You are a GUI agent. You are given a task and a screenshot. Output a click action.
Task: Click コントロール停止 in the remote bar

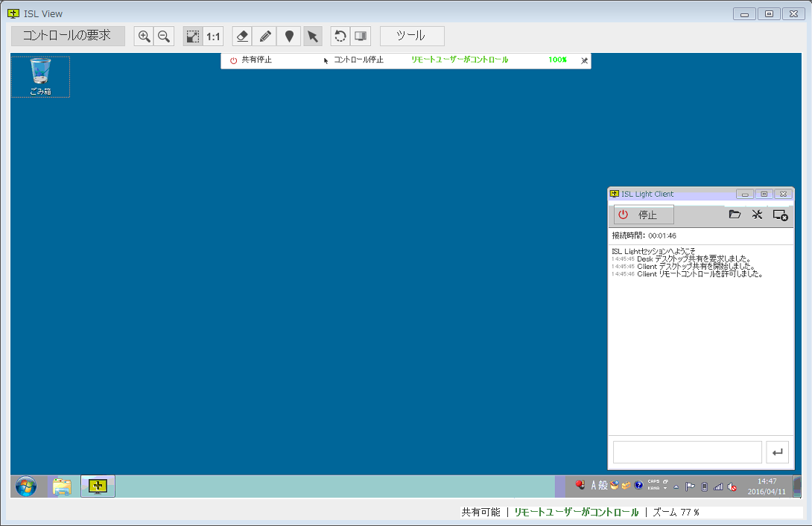tap(358, 60)
